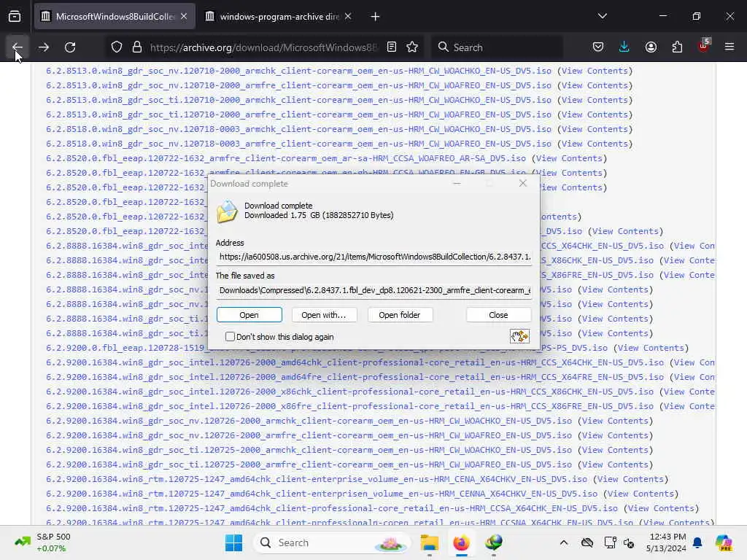The image size is (747, 560).
Task: Open 6.2.9200.16384 soc_intel x86fre iso link
Action: 349,406
